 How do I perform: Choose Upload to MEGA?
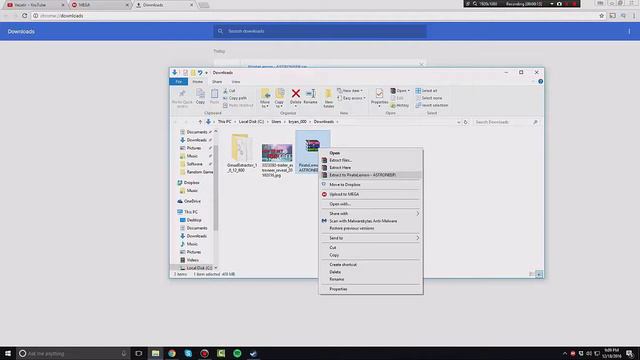tap(371, 194)
